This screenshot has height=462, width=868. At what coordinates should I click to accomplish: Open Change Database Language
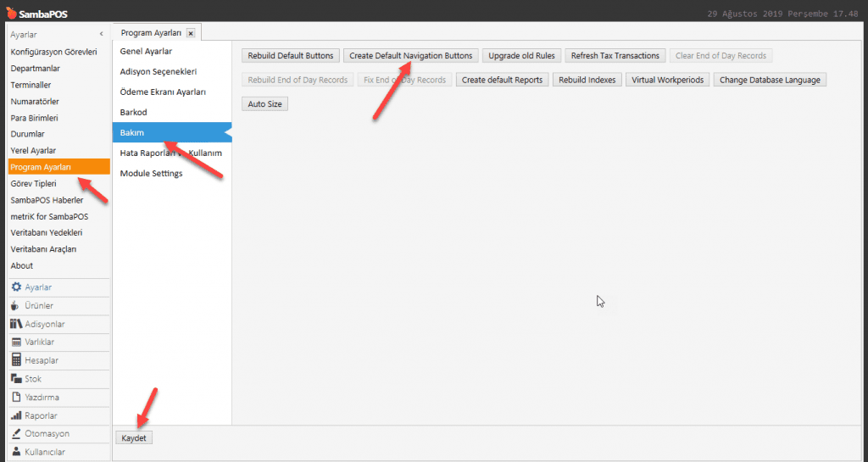pos(769,80)
